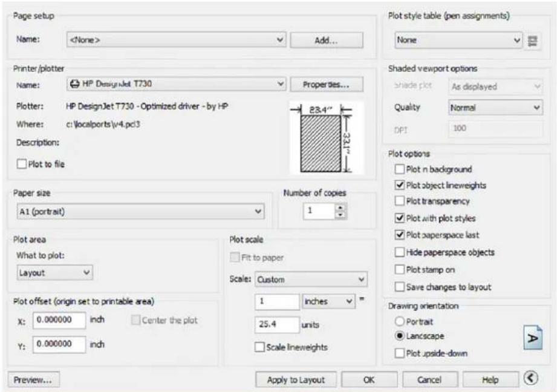
Task: Open the inches units dropdown
Action: coord(328,301)
